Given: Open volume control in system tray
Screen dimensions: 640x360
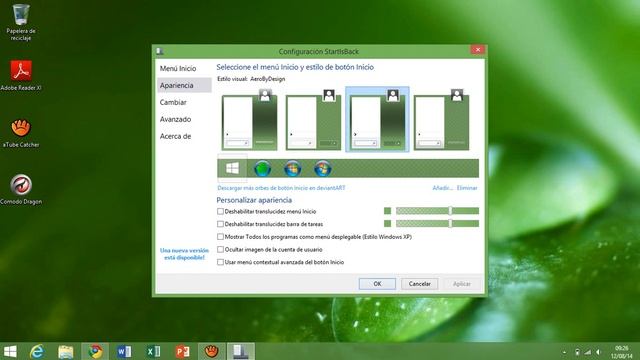Looking at the screenshot, I should (598, 352).
